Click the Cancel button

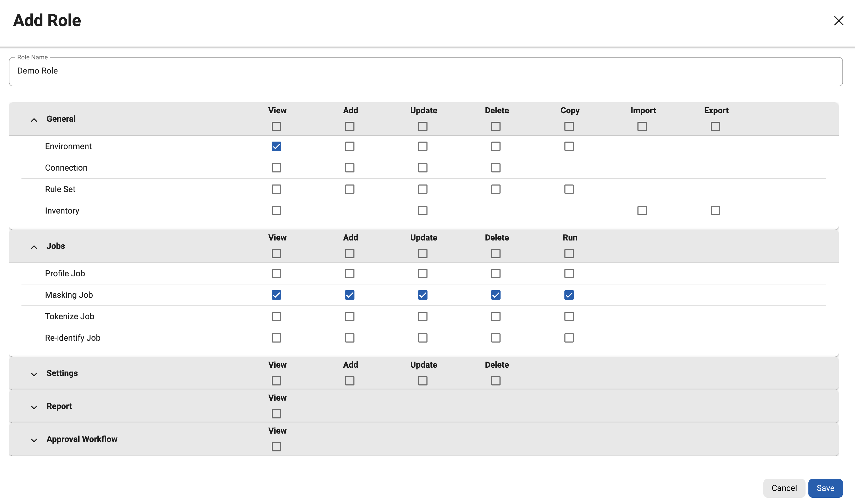click(784, 488)
